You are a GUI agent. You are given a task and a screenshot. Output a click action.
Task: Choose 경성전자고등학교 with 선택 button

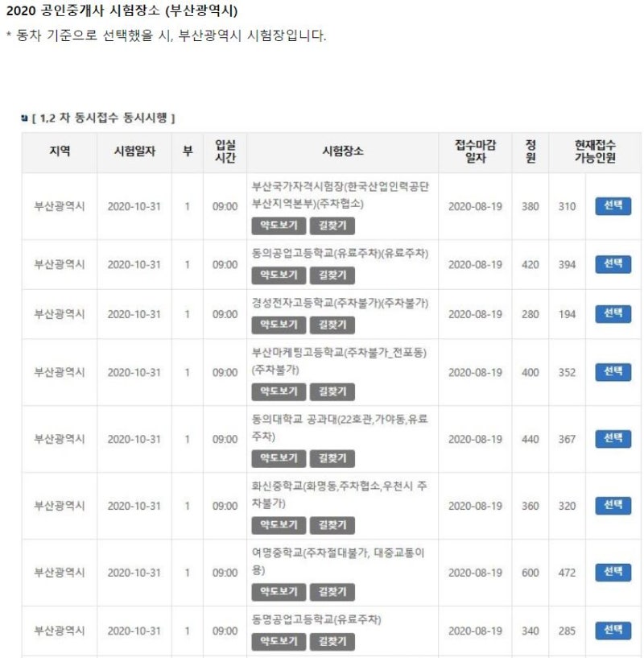(x=613, y=314)
